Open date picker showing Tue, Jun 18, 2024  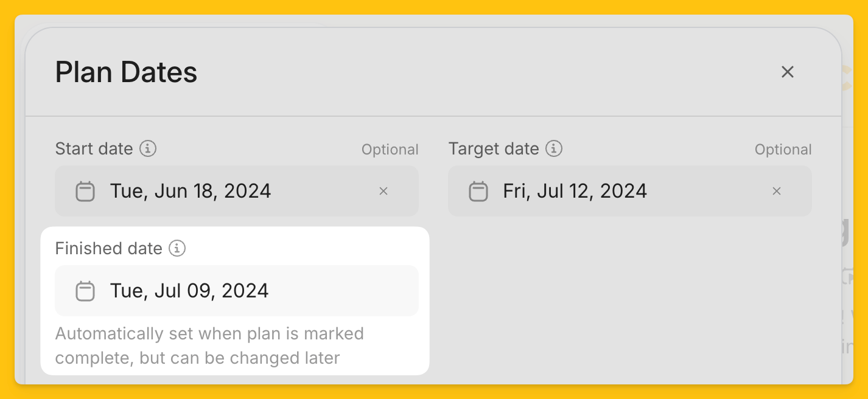tap(237, 191)
